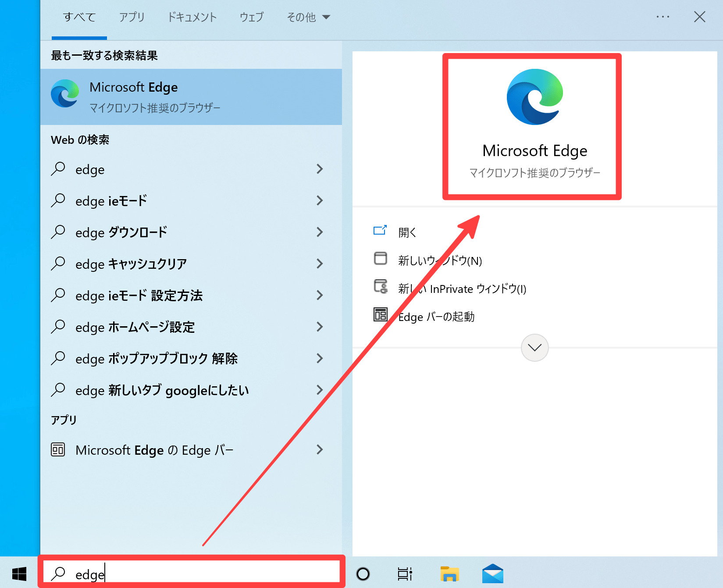This screenshot has width=723, height=588.
Task: Expand 'edge ieモード 設定方法' chevron
Action: [x=320, y=295]
